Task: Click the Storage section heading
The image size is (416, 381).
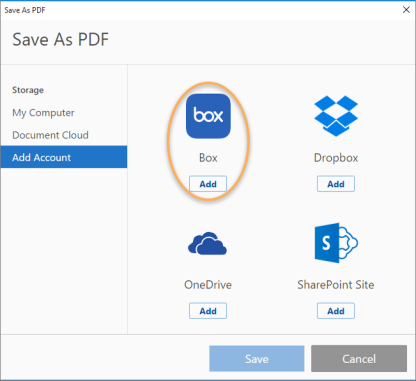Action: (x=28, y=90)
